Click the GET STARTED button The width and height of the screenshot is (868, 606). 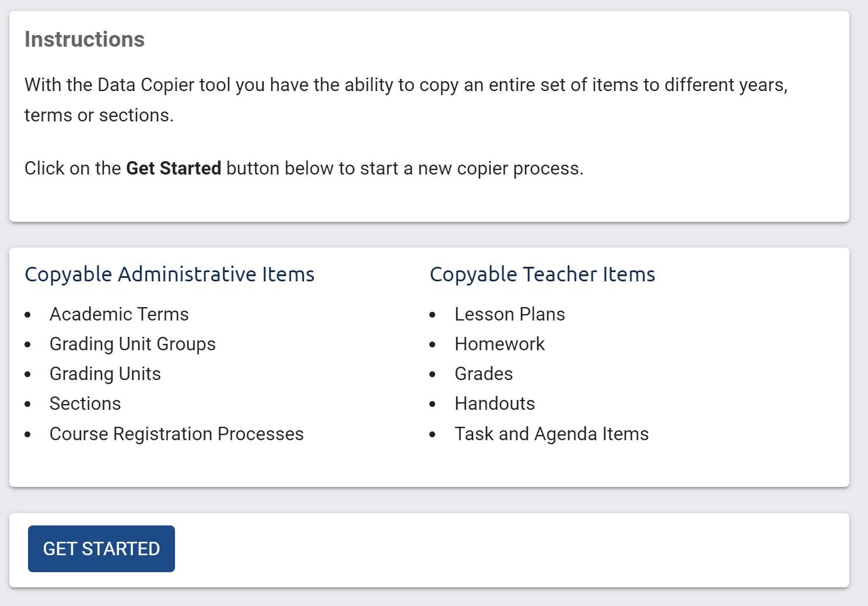[101, 548]
